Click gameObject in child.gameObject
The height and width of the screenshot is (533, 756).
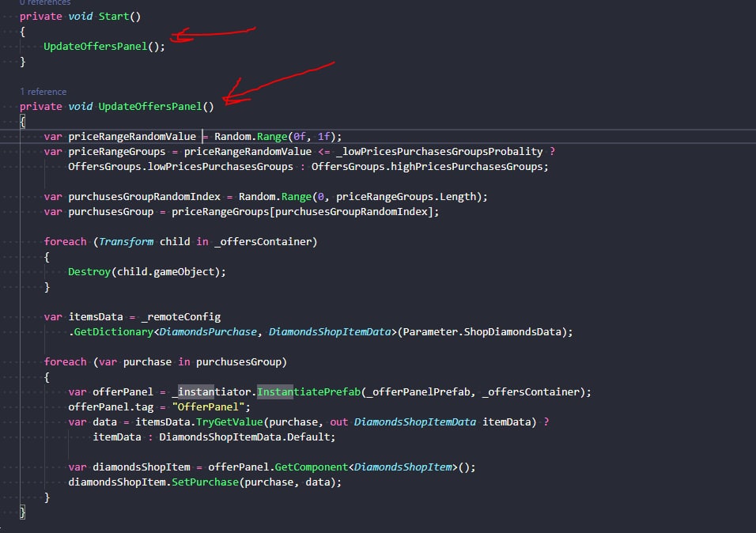184,272
